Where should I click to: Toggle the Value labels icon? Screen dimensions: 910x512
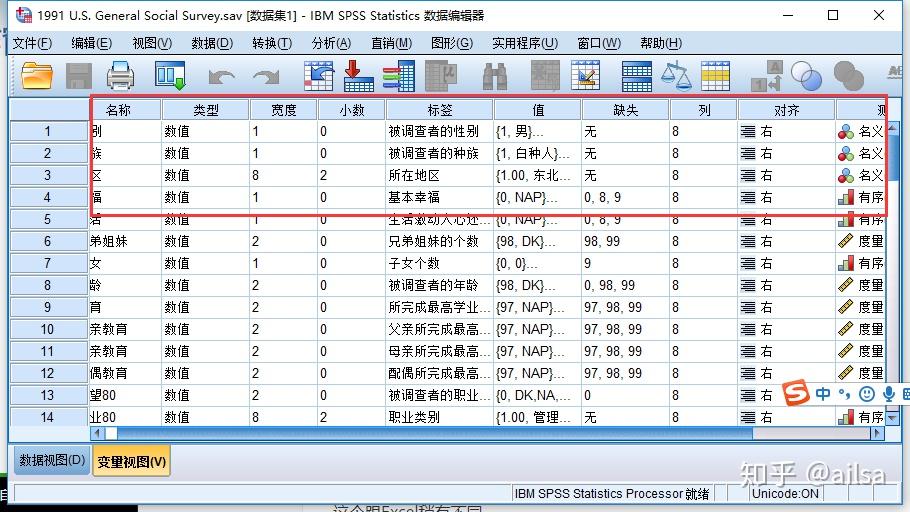point(767,76)
